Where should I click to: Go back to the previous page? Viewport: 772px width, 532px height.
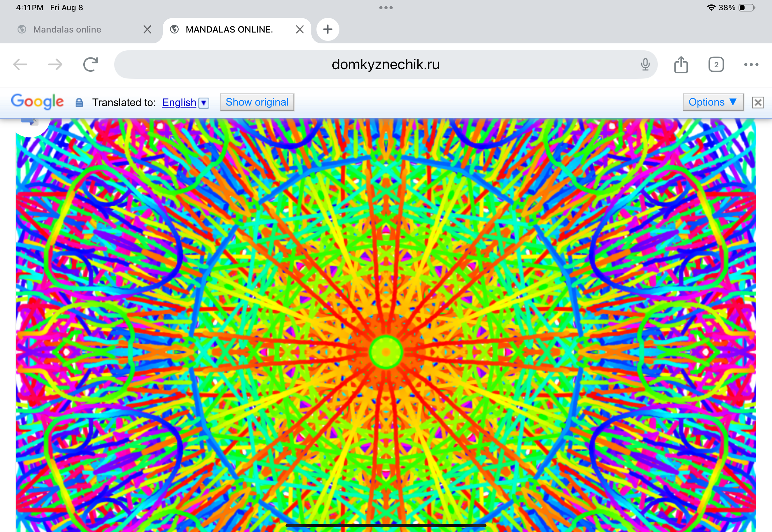point(20,64)
